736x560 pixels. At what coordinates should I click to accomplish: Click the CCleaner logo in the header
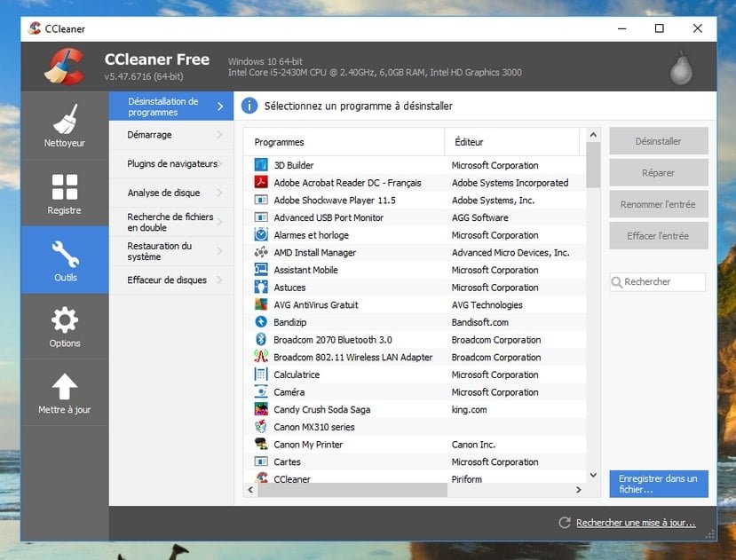click(64, 67)
